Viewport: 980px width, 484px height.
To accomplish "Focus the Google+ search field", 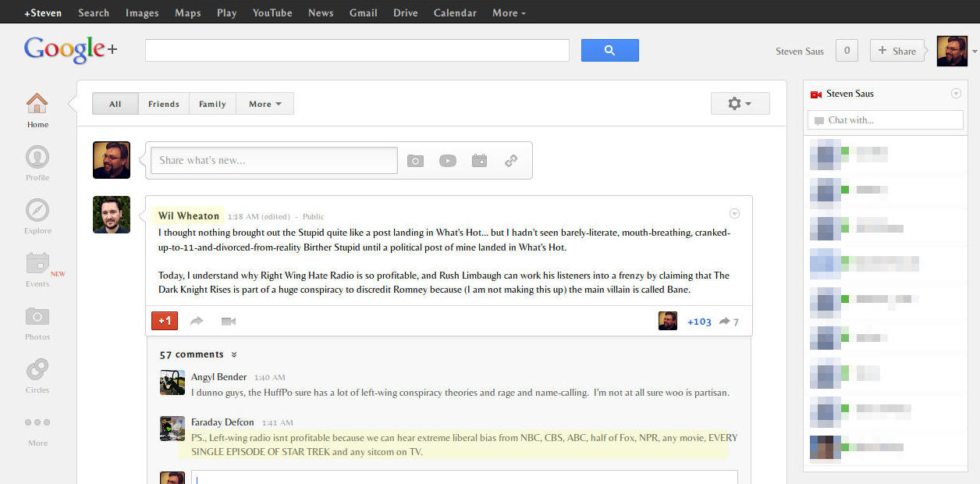I will coord(357,50).
